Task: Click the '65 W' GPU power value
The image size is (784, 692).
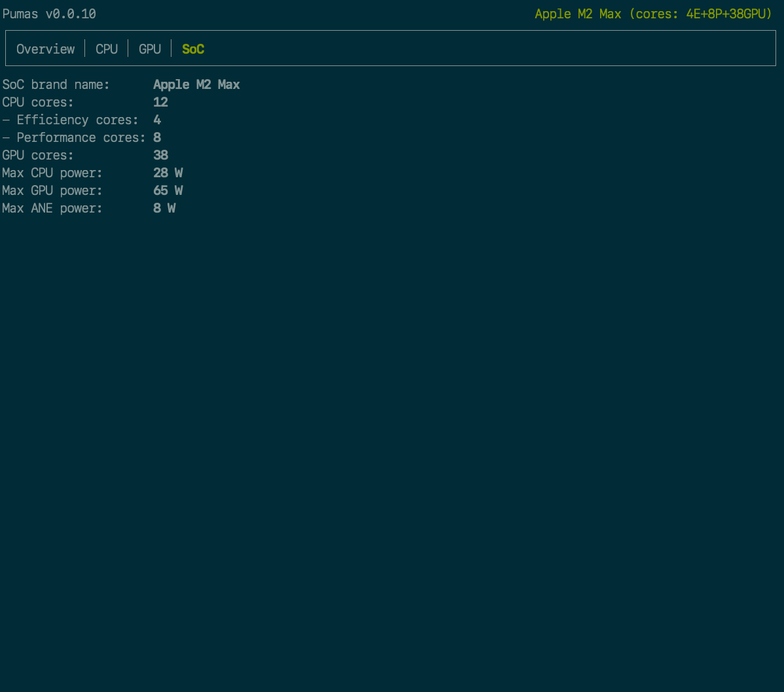Action: 168,190
